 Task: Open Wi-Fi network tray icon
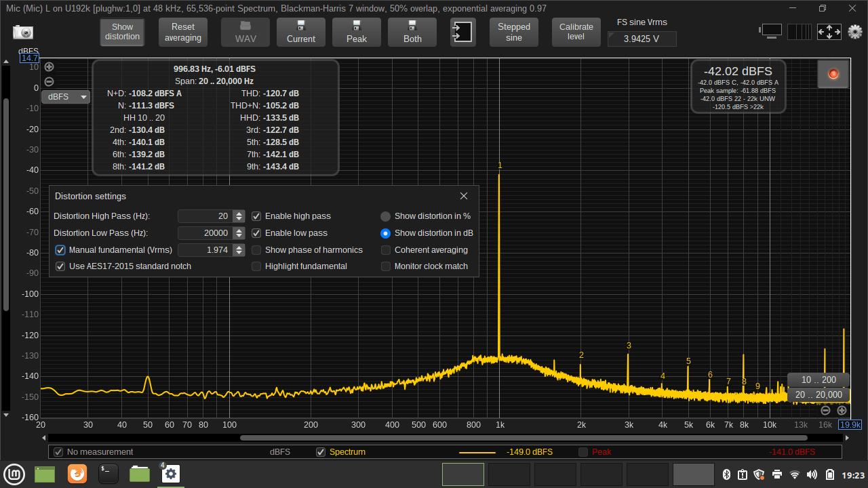point(795,474)
